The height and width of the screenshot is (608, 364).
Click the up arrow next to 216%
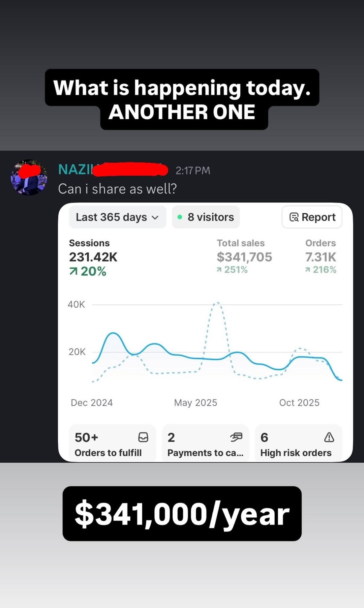click(308, 270)
